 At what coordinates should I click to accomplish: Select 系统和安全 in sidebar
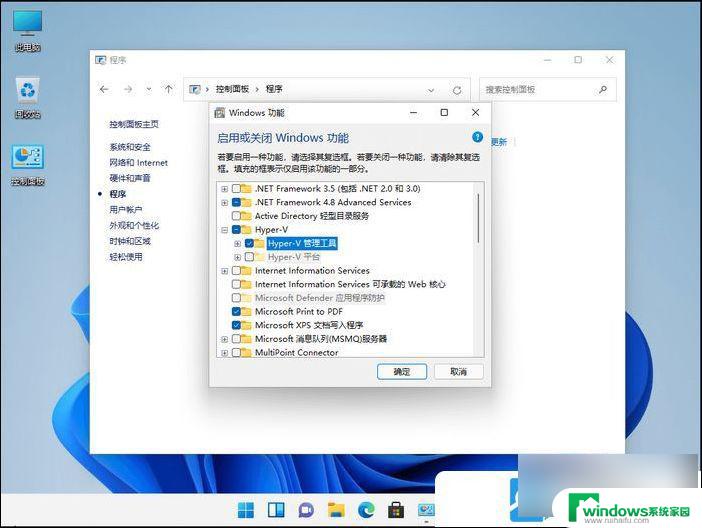pyautogui.click(x=130, y=147)
